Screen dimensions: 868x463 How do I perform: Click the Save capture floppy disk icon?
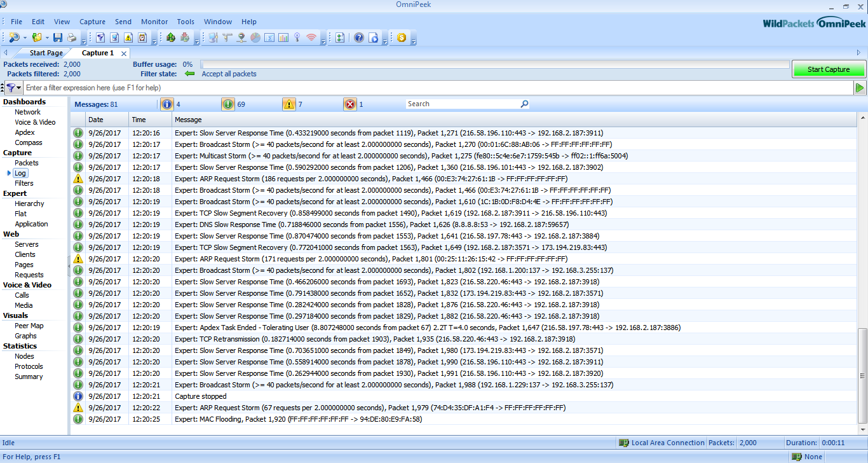[x=58, y=38]
